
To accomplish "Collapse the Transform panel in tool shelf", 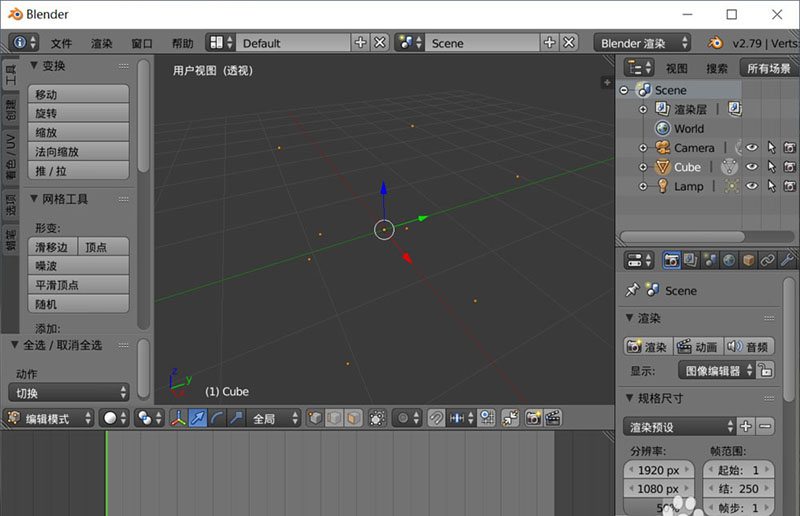I will pyautogui.click(x=34, y=65).
